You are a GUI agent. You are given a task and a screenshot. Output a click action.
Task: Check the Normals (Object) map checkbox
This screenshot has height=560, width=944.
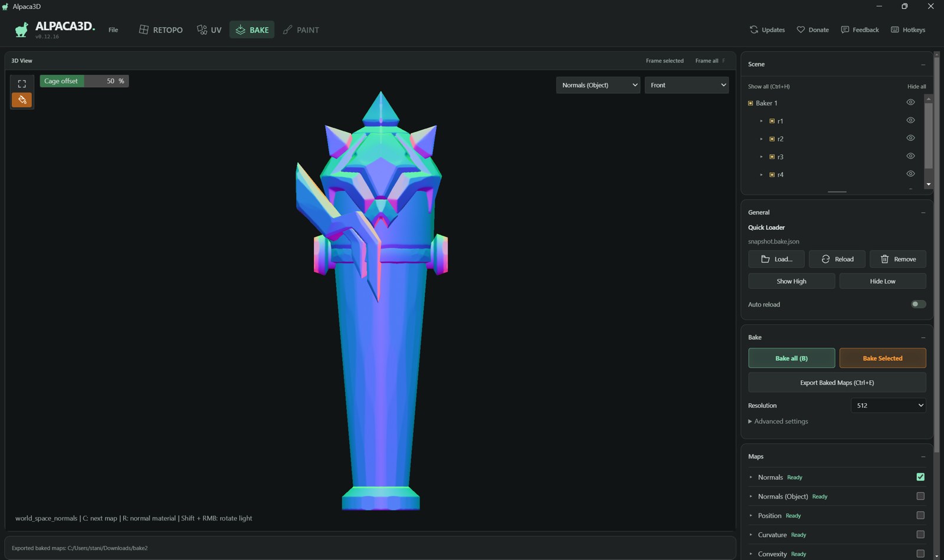pyautogui.click(x=920, y=496)
